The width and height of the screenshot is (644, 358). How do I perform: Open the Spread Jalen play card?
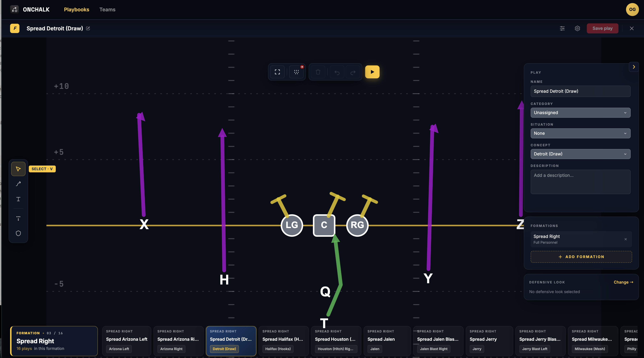pos(387,341)
